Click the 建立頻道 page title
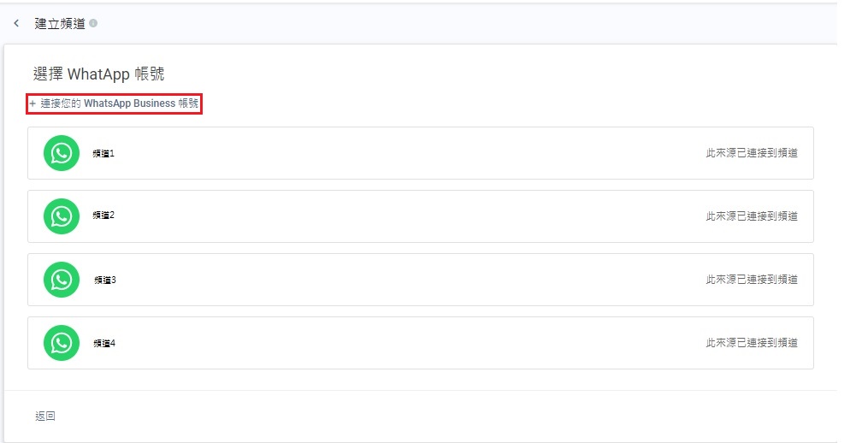 [60, 23]
